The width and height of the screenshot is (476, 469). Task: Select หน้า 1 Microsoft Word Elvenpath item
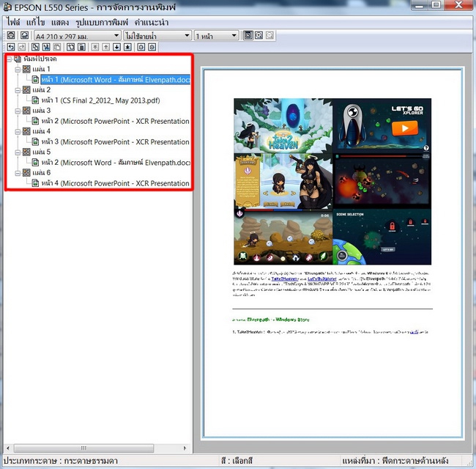point(116,80)
